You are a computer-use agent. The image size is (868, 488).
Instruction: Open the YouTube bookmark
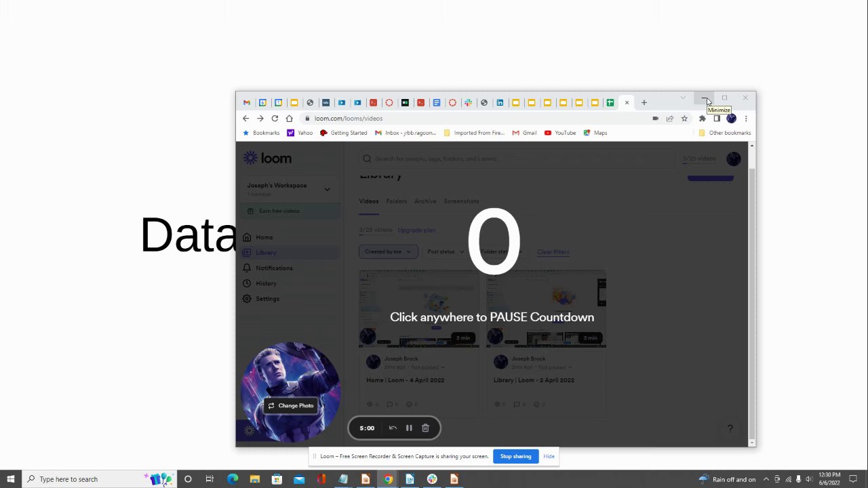[x=560, y=133]
